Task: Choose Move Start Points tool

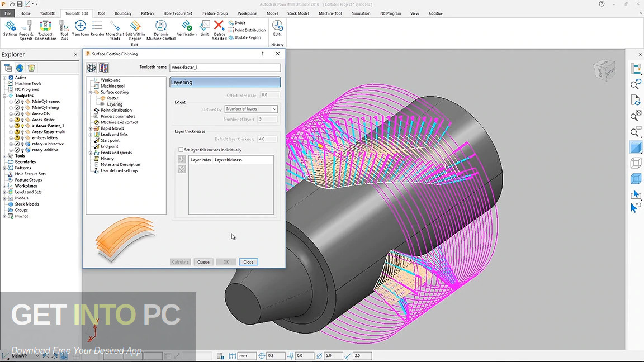Action: [x=115, y=30]
